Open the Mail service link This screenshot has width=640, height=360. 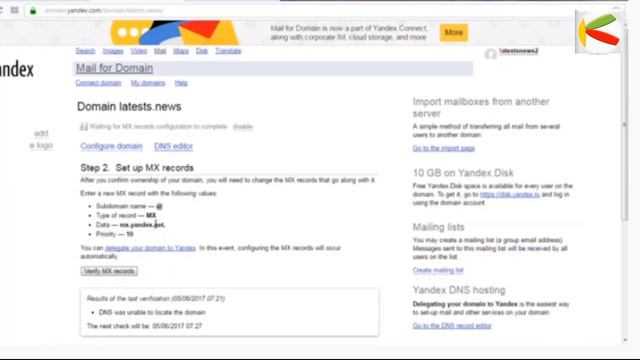(160, 51)
